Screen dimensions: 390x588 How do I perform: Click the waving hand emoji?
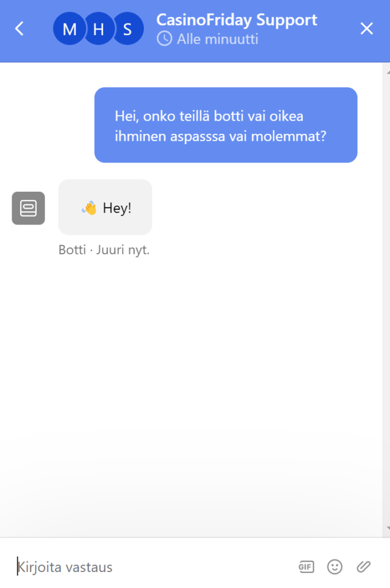(89, 208)
